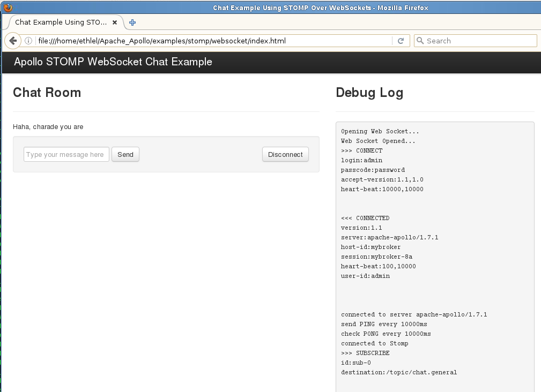This screenshot has height=392, width=541.
Task: Send the chat message with Send button
Action: point(125,154)
